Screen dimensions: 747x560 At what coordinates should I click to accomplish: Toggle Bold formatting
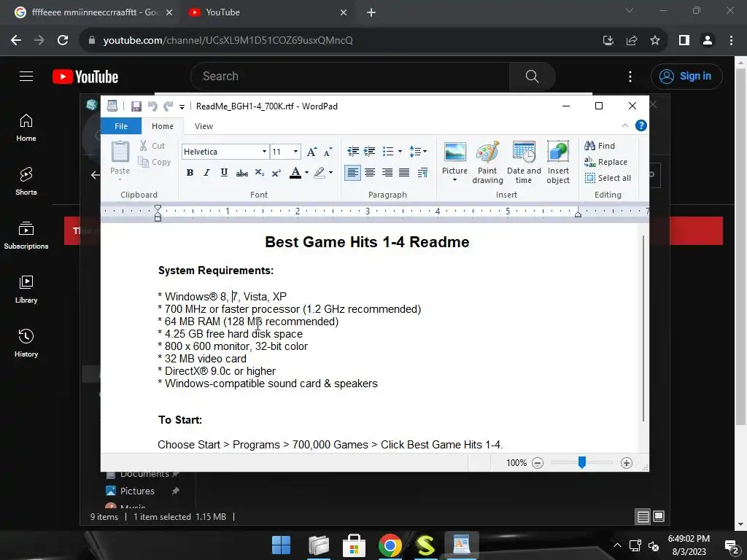tap(190, 172)
